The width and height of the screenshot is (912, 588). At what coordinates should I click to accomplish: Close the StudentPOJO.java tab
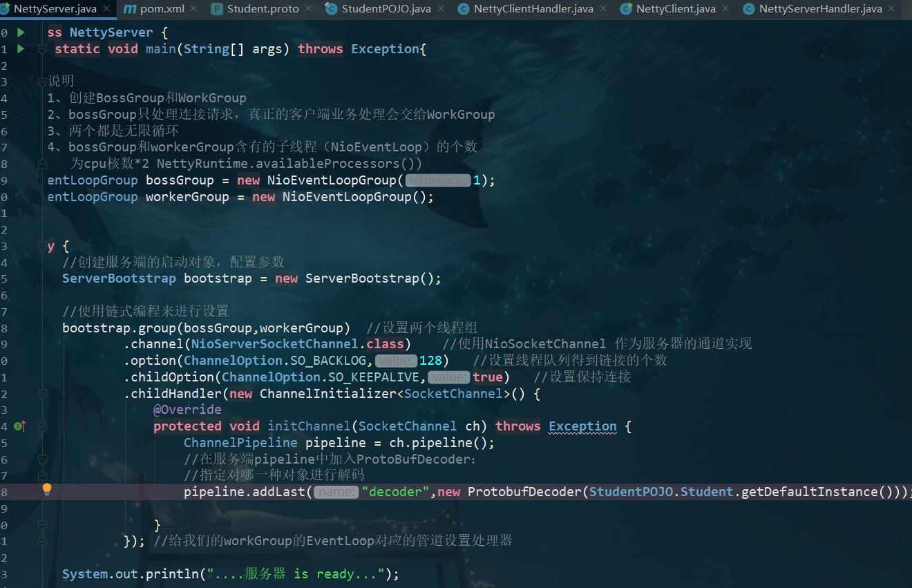tap(441, 9)
